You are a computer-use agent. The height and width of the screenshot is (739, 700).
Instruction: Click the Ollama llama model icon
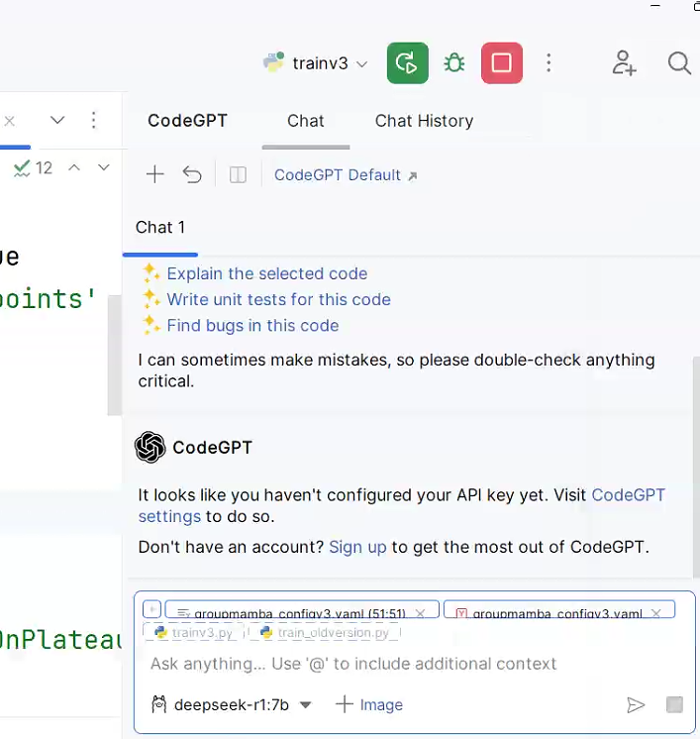pos(159,704)
